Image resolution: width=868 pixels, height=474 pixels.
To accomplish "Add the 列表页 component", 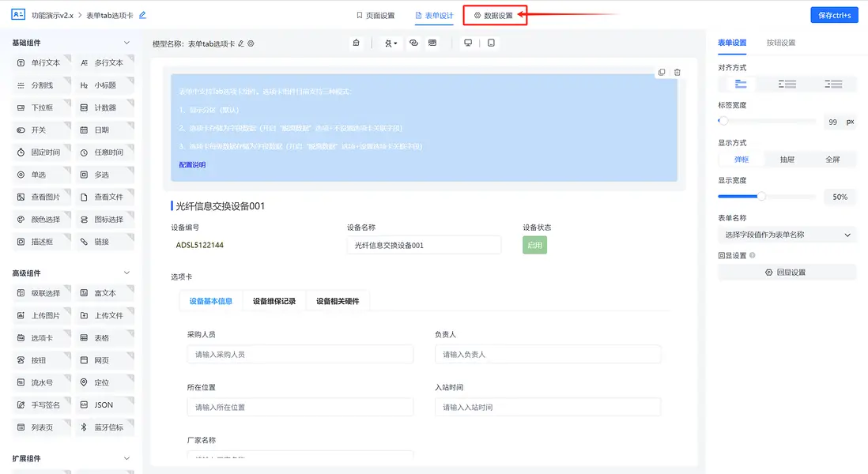I will tap(42, 427).
